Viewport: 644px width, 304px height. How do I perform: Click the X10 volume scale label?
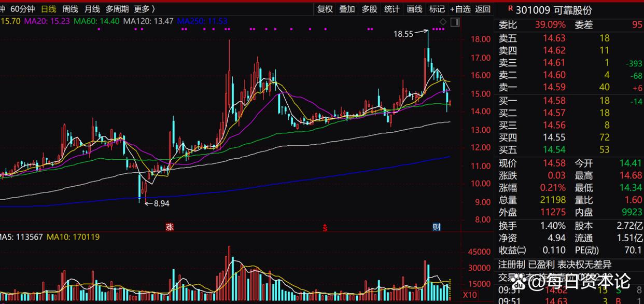(470, 295)
